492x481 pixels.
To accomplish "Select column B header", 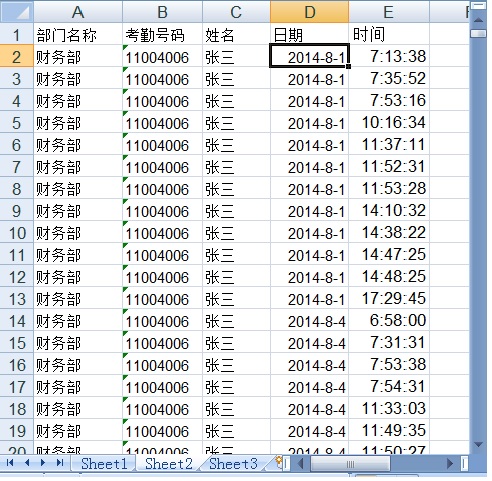I will coord(162,12).
